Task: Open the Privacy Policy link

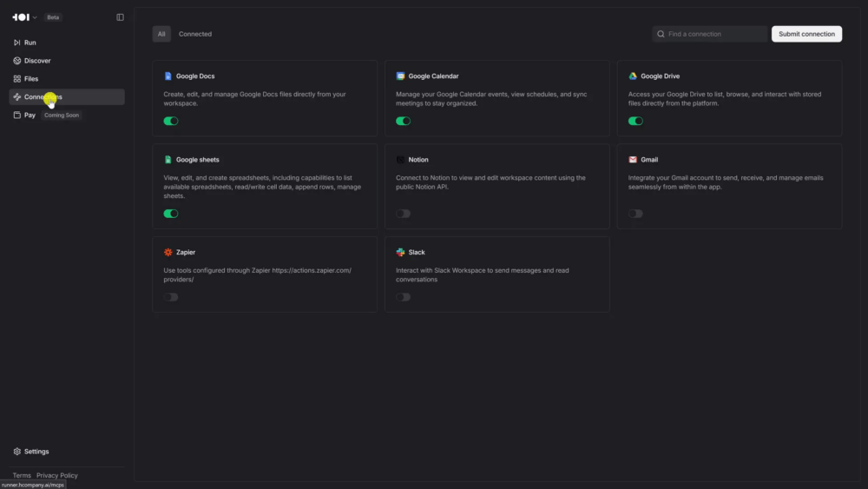Action: pos(57,476)
